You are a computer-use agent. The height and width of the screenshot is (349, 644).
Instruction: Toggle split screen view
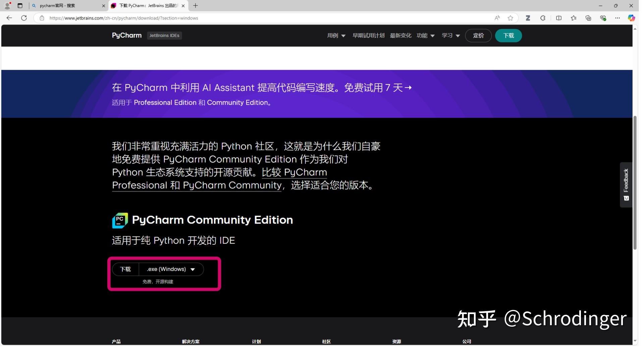[558, 18]
